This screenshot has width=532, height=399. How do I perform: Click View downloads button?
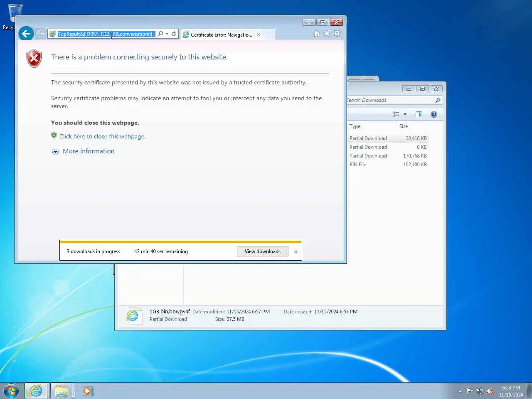pyautogui.click(x=262, y=251)
